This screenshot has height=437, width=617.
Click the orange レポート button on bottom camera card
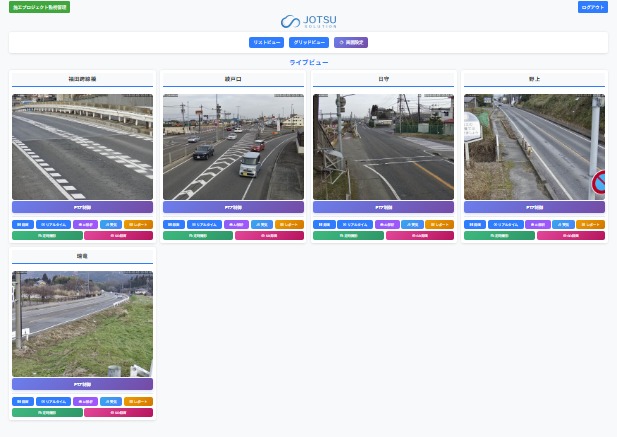138,401
